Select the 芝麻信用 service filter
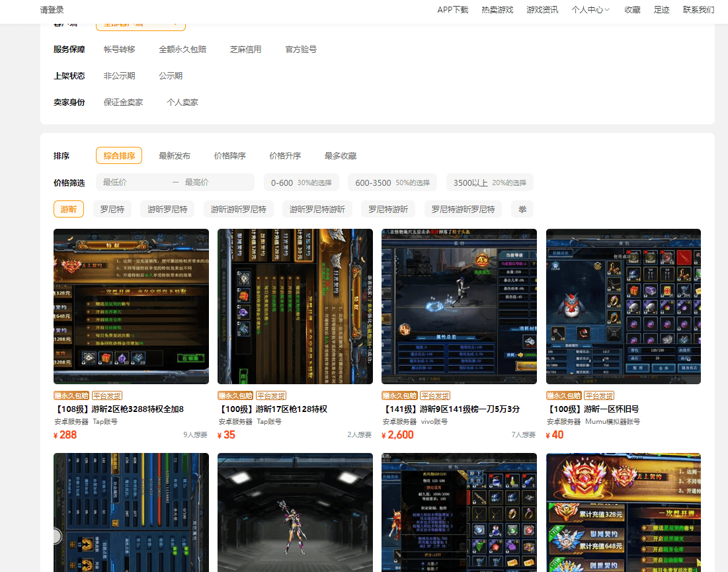Viewport: 728px width, 572px height. tap(245, 50)
